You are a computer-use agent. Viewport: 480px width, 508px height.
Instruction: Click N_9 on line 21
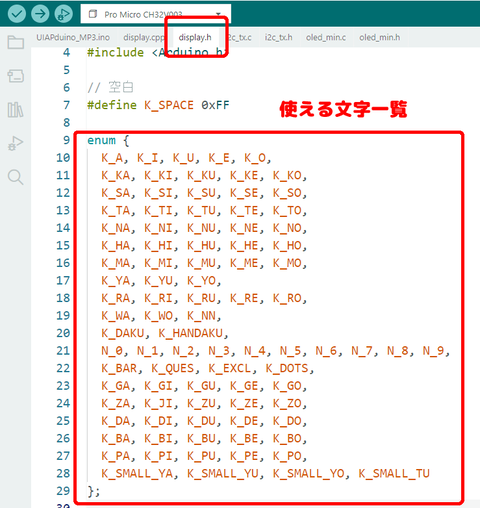[434, 351]
